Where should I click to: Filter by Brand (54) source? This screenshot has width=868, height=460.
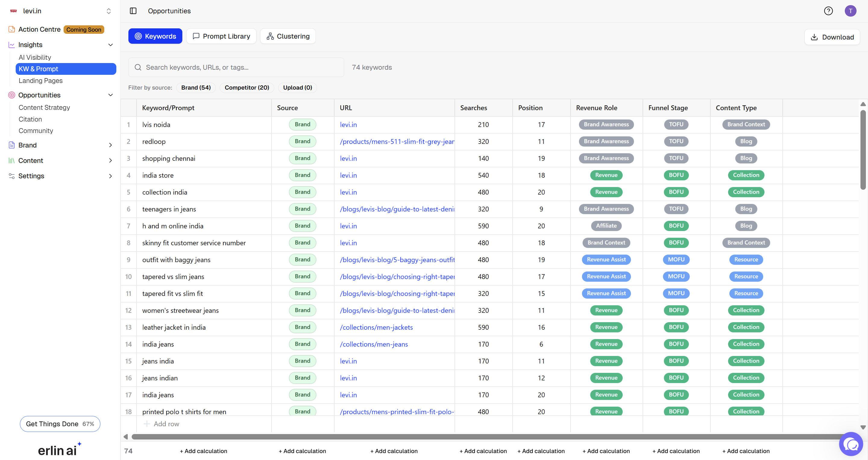point(196,88)
